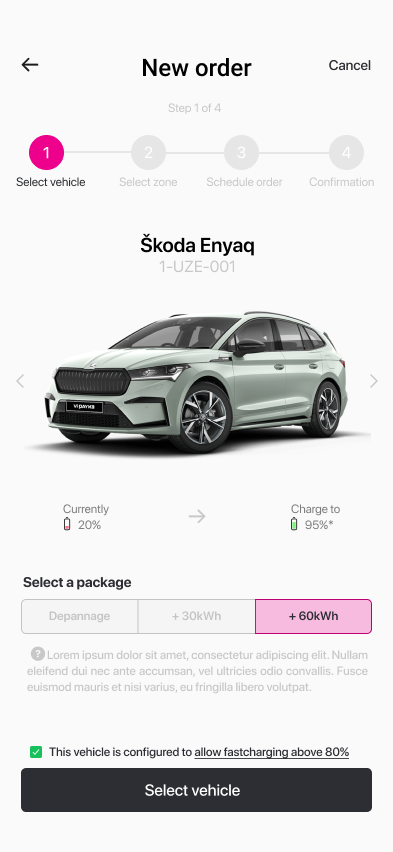393x852 pixels.
Task: Choose the Depannage package
Action: [79, 616]
